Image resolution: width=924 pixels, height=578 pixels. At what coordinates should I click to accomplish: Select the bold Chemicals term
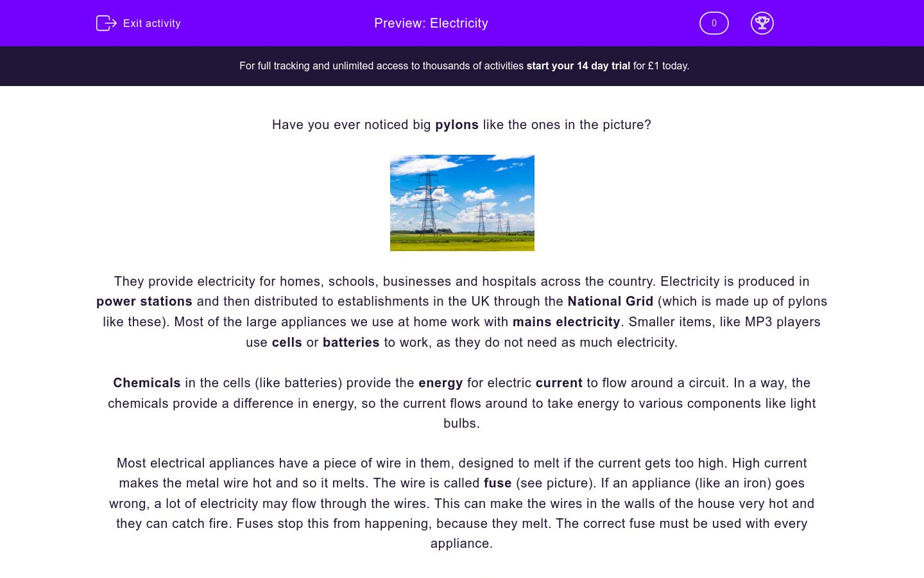(147, 383)
